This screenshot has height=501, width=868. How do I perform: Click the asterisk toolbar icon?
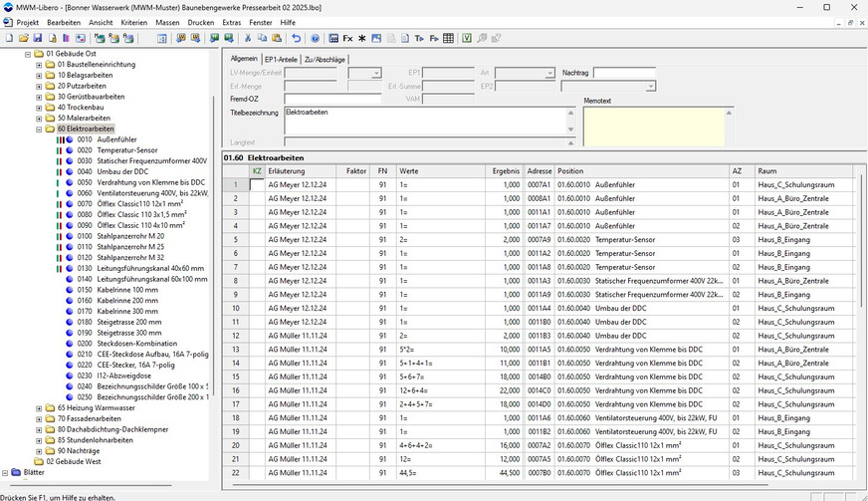(x=361, y=38)
